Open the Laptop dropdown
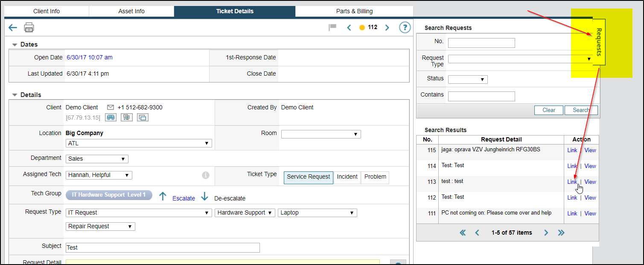The width and height of the screenshot is (644, 265). (x=318, y=213)
